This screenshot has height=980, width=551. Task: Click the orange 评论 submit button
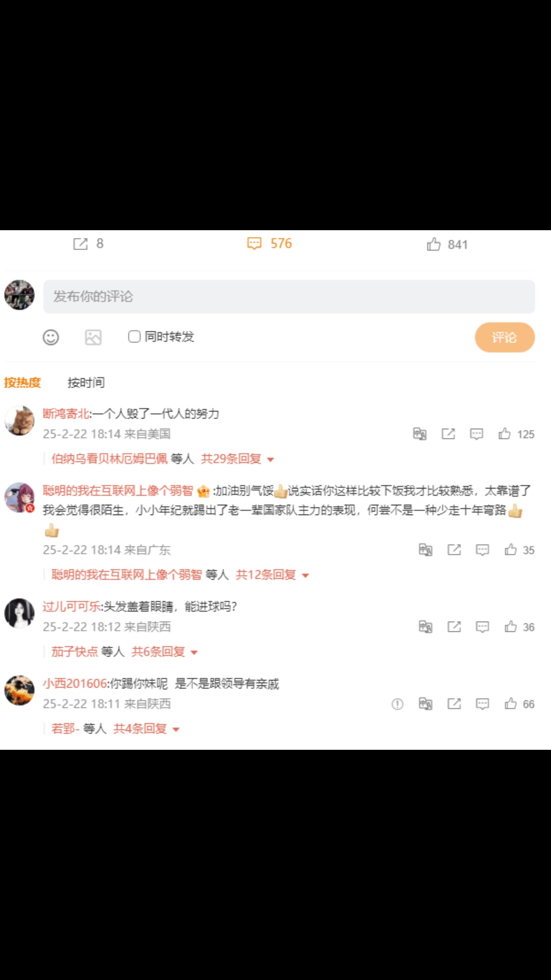coord(505,337)
